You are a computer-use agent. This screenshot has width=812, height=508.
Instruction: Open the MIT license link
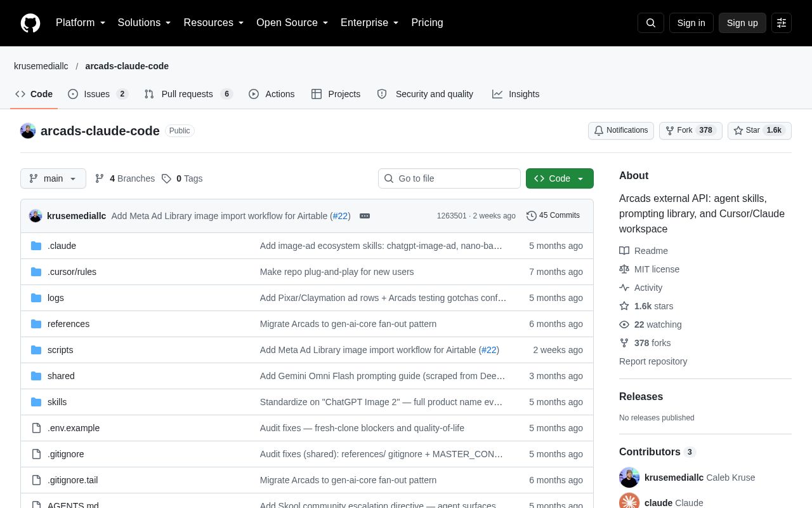pyautogui.click(x=649, y=269)
